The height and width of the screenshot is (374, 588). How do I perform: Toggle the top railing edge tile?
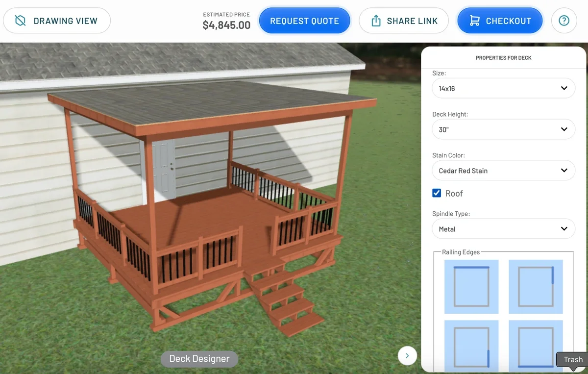coord(471,287)
